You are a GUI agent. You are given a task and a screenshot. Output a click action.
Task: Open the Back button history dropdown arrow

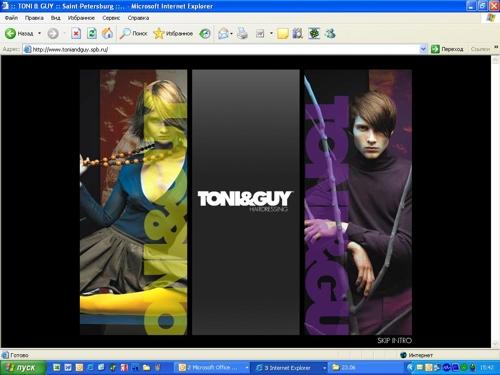pyautogui.click(x=39, y=33)
